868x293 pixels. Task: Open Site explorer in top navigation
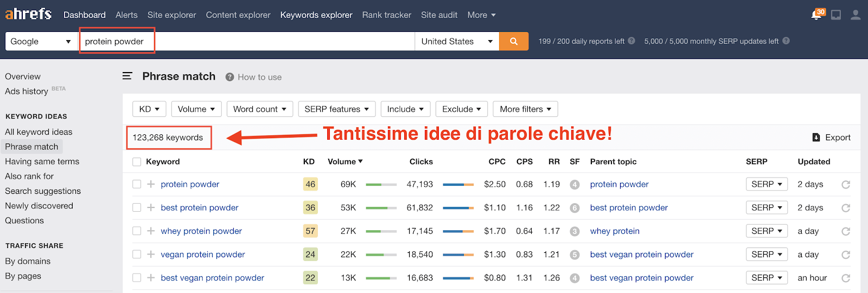coord(172,15)
